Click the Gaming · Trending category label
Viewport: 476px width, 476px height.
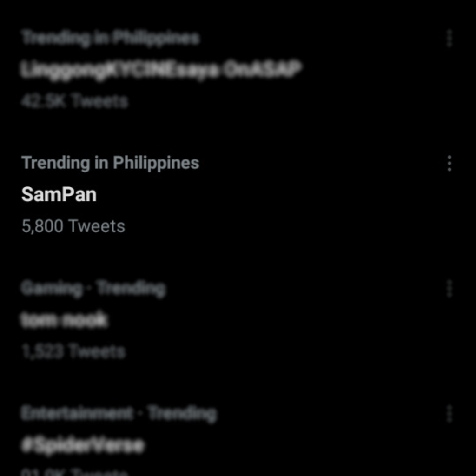(93, 288)
